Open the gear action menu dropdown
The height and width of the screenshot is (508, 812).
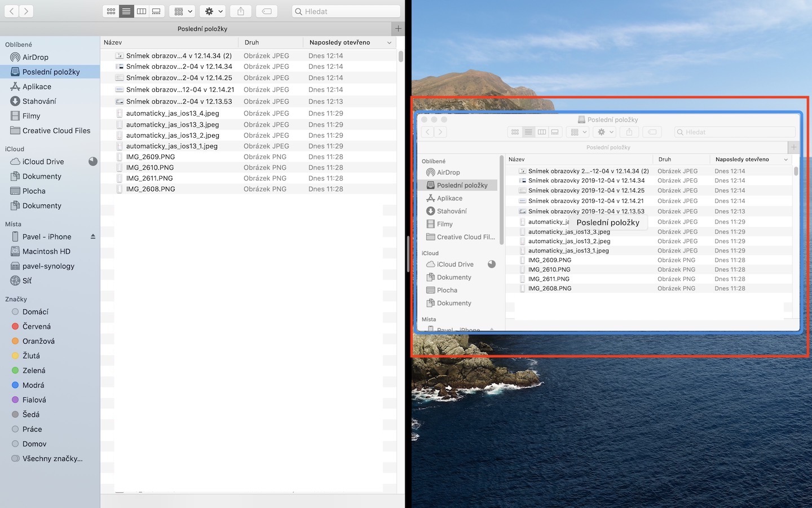click(213, 11)
